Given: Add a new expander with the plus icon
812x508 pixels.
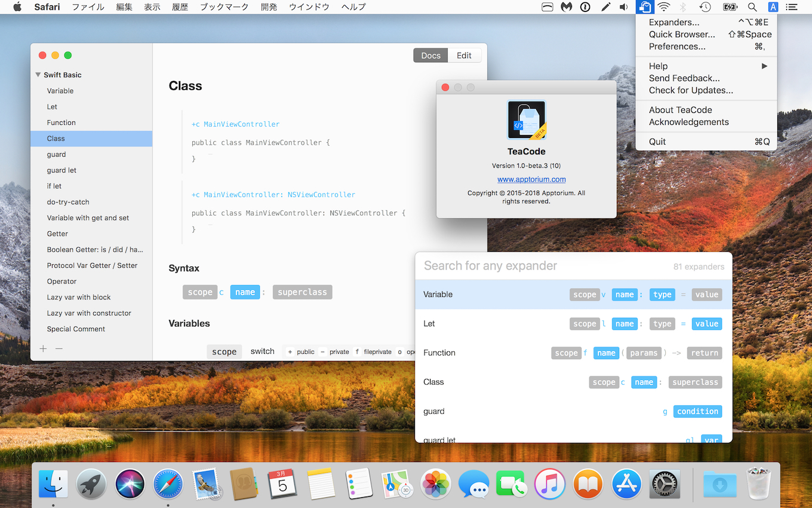Looking at the screenshot, I should [43, 348].
